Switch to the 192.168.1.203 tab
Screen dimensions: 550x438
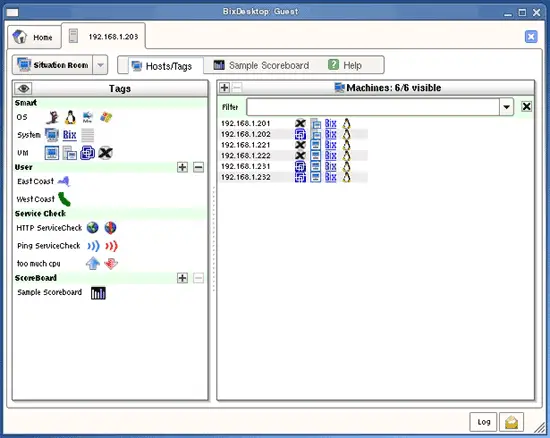click(x=103, y=36)
